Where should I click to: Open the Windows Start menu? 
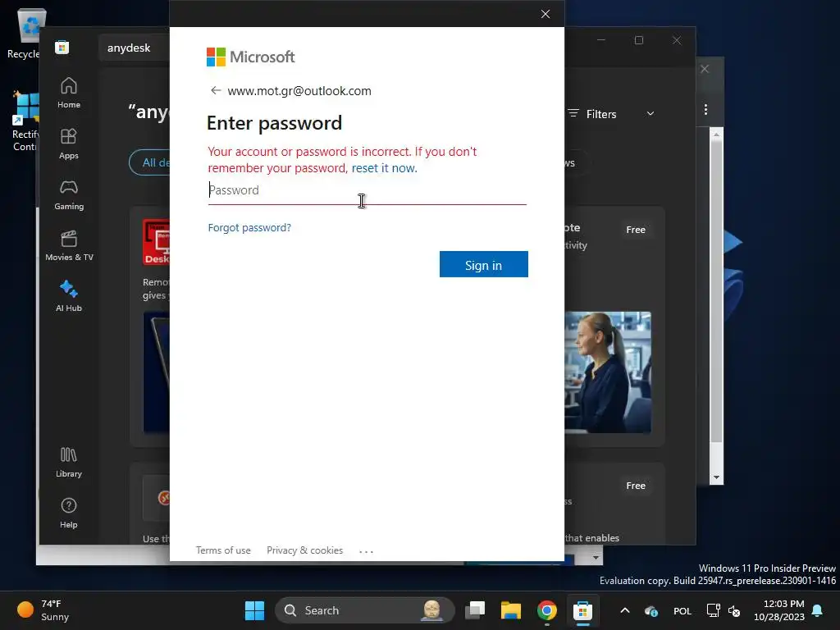254,610
